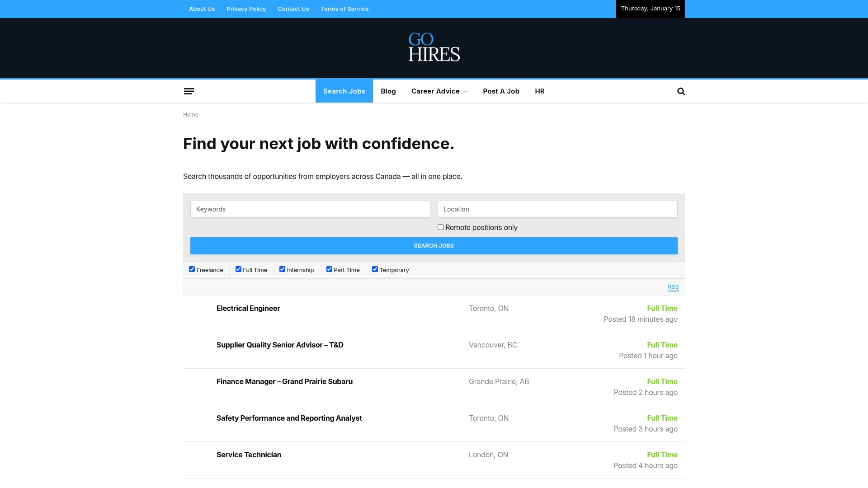Image resolution: width=868 pixels, height=488 pixels.
Task: Click the SEARCH JOBS button
Action: (434, 245)
